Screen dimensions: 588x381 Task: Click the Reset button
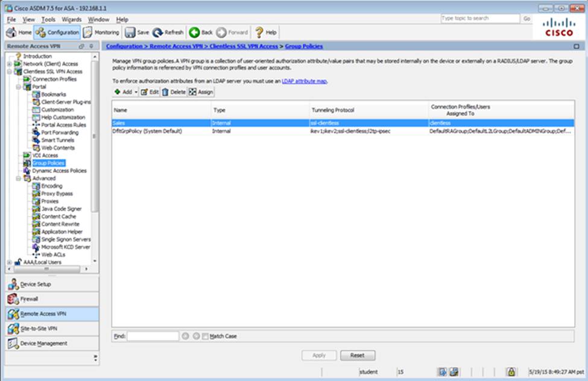coord(357,355)
